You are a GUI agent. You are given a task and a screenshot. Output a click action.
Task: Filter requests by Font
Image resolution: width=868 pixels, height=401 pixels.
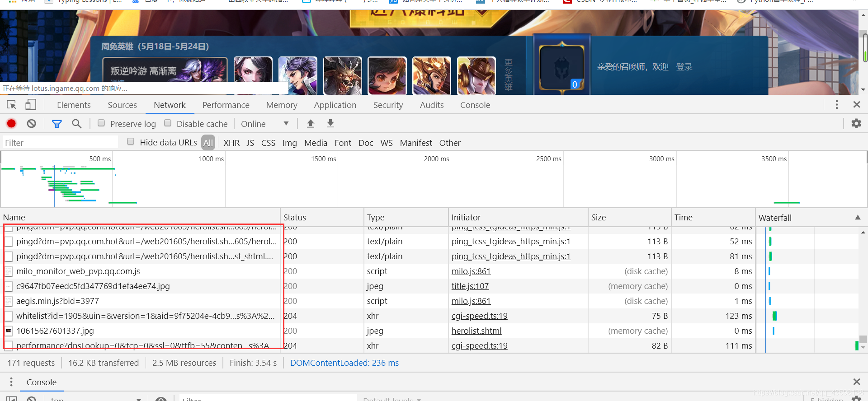pyautogui.click(x=343, y=143)
